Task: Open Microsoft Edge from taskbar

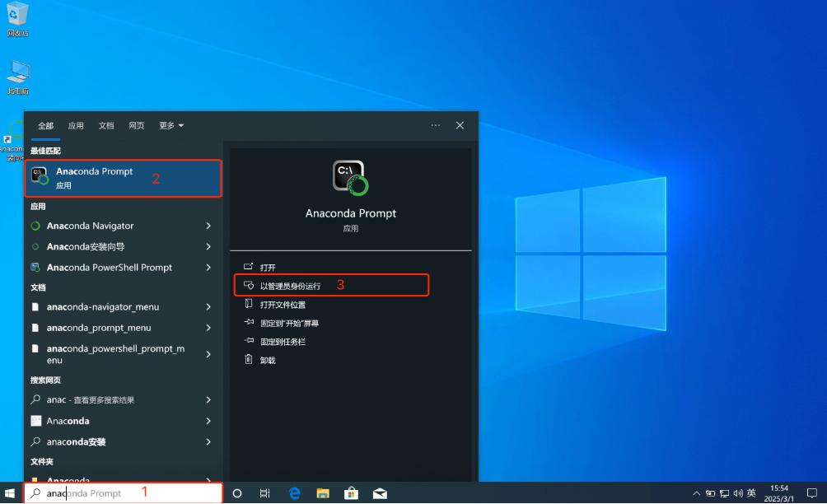Action: click(294, 492)
